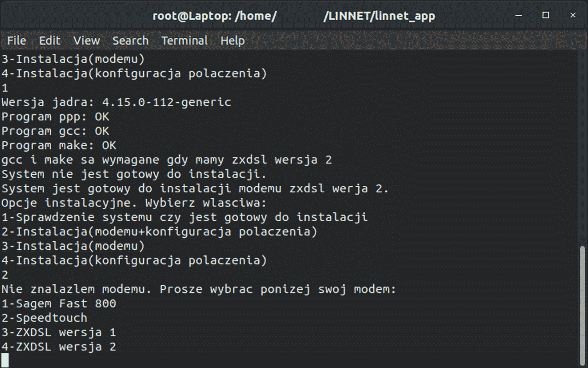Click the root@Laptop window title bar
This screenshot has height=368, width=588.
(294, 16)
